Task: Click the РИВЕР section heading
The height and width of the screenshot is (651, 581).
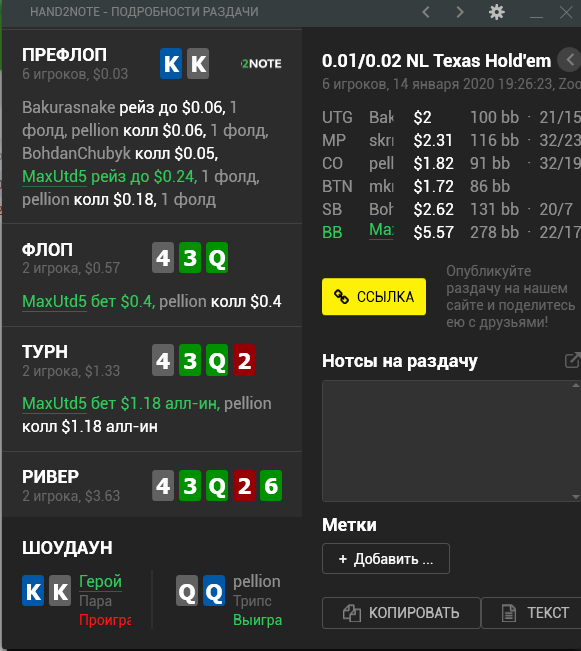Action: point(50,477)
